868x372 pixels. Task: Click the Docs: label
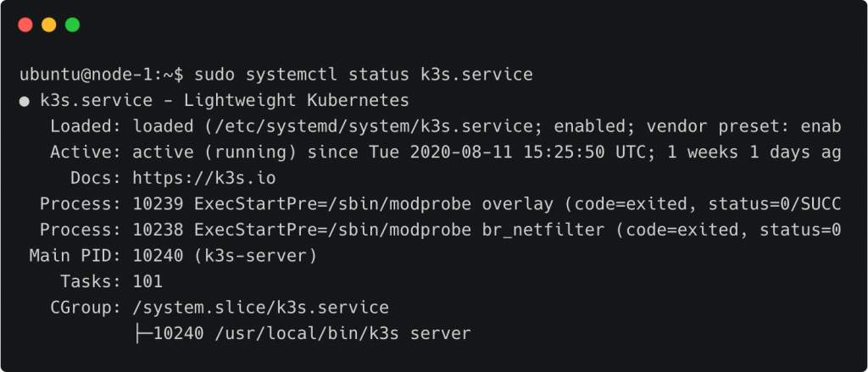(96, 178)
